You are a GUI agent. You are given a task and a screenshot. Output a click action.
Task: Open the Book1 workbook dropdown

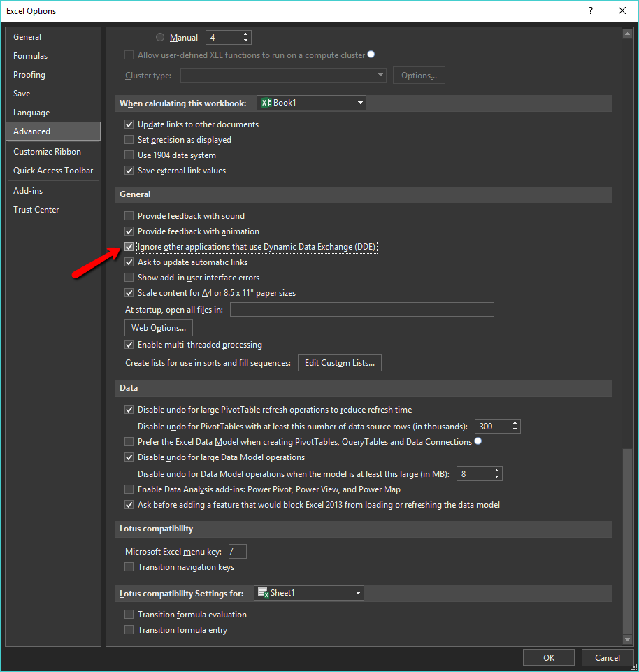point(311,103)
